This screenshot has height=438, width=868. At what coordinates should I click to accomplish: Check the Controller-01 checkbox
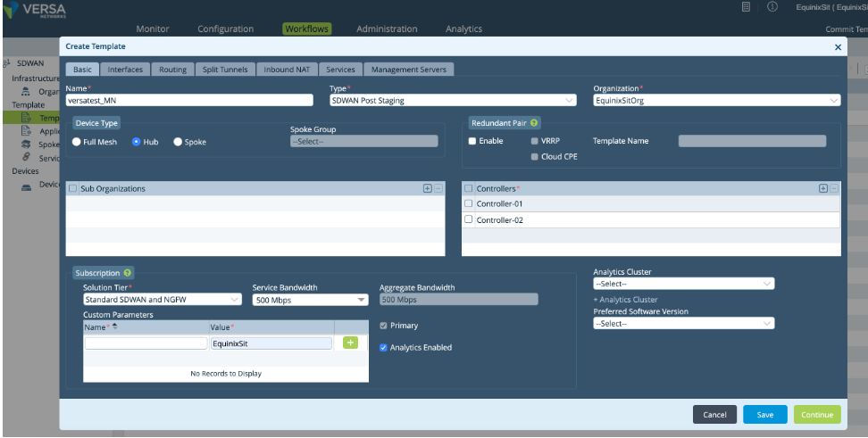[x=469, y=204]
